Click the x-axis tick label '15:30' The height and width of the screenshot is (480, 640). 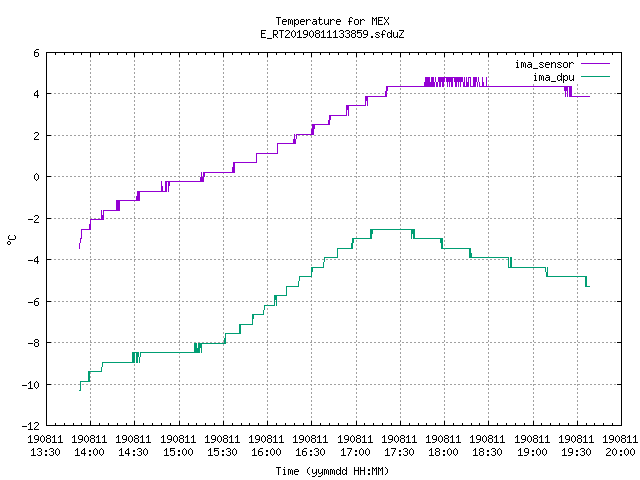(222, 452)
